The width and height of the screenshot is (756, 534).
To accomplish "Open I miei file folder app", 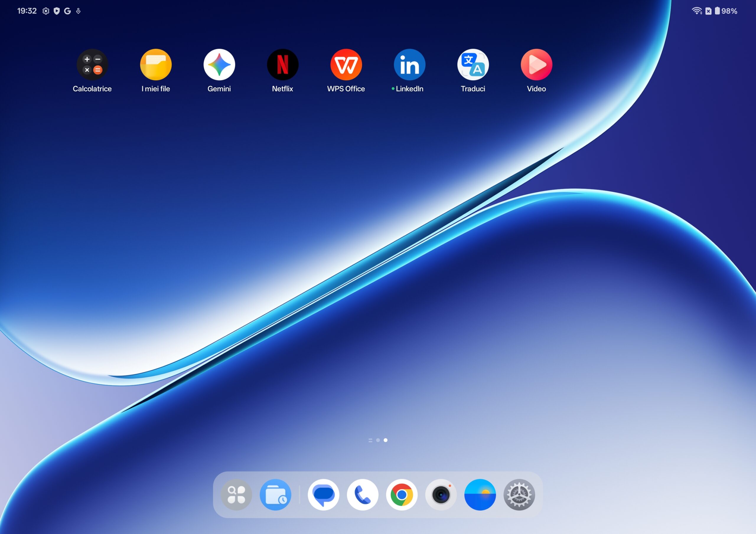I will coord(156,65).
